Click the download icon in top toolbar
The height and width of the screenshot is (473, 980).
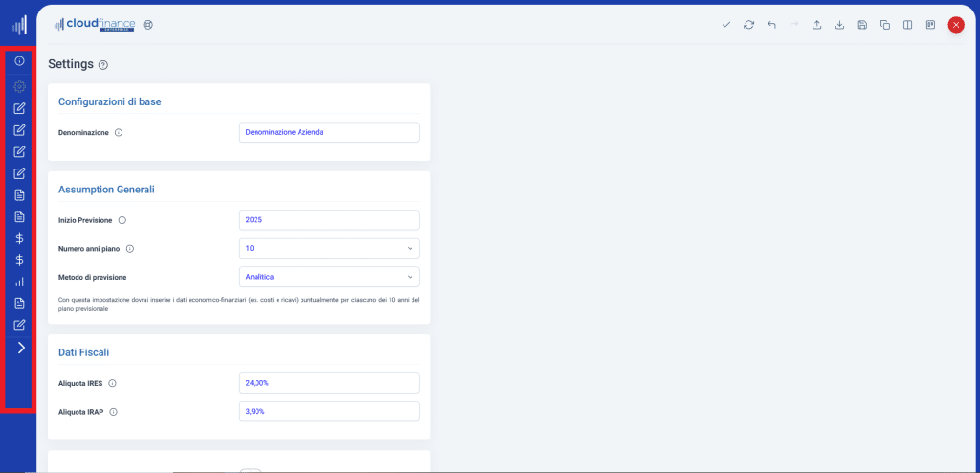coord(839,25)
